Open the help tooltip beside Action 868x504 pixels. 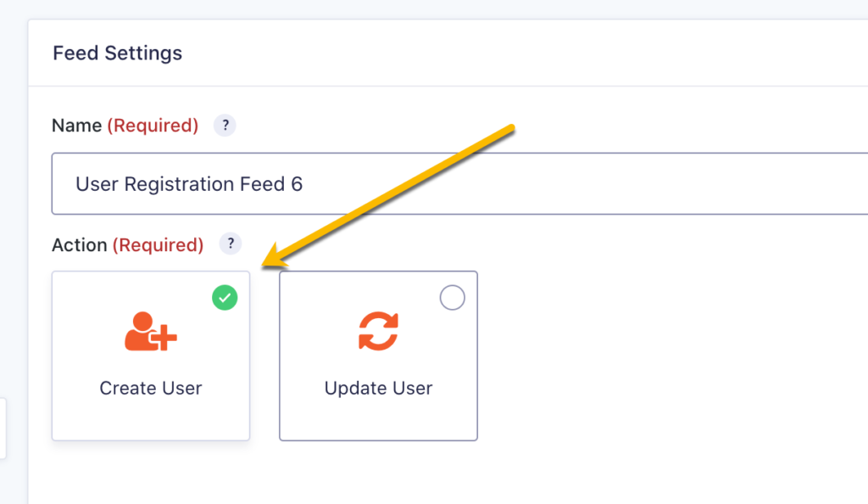231,244
